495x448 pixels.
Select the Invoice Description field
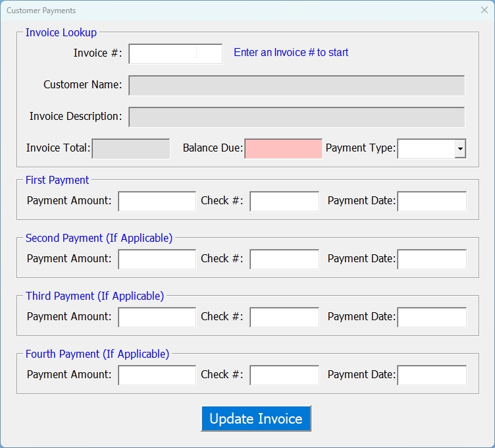pyautogui.click(x=296, y=117)
